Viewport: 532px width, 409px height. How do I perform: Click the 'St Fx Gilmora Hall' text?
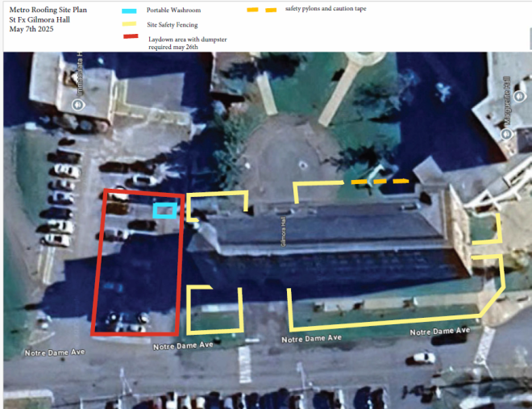click(x=41, y=20)
